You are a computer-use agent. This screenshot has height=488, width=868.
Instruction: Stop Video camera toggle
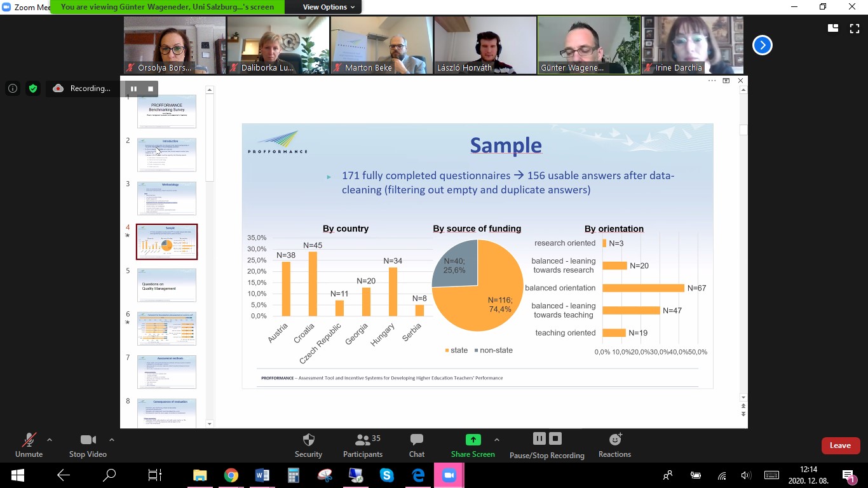coord(88,440)
